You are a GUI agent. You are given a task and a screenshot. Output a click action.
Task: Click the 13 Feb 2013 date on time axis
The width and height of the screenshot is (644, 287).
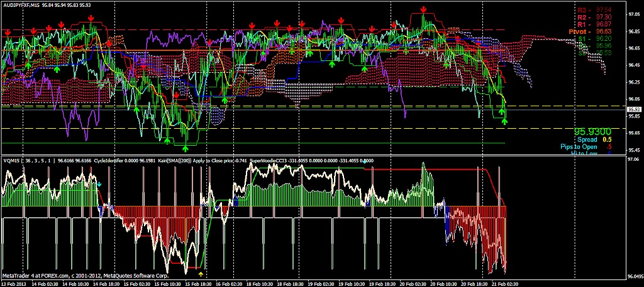click(x=14, y=284)
